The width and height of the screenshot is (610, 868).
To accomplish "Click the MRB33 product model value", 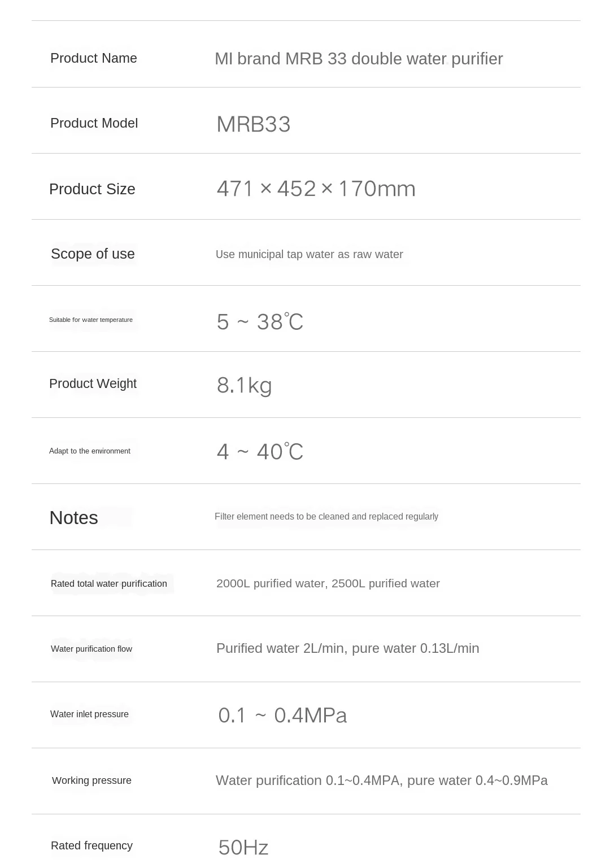I will point(254,124).
